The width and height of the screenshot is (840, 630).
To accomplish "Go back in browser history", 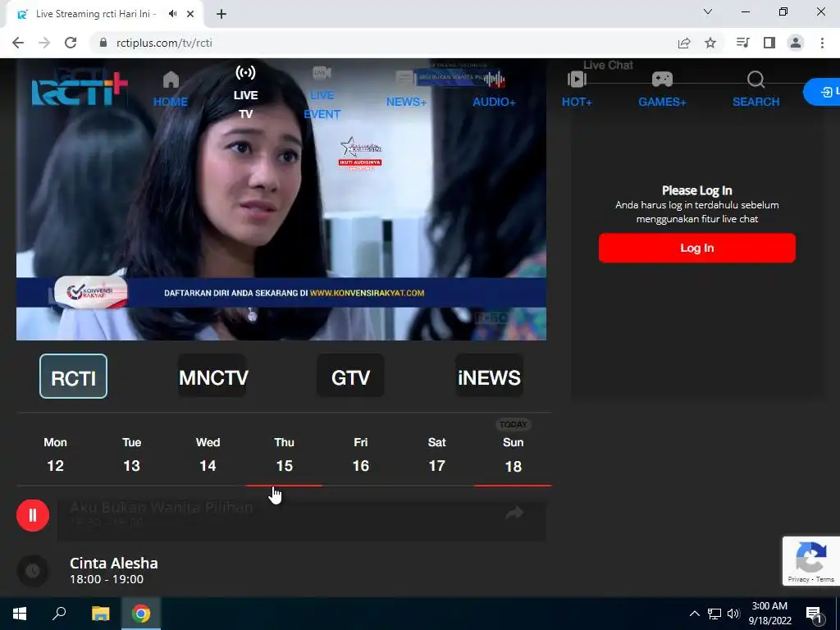I will [18, 43].
